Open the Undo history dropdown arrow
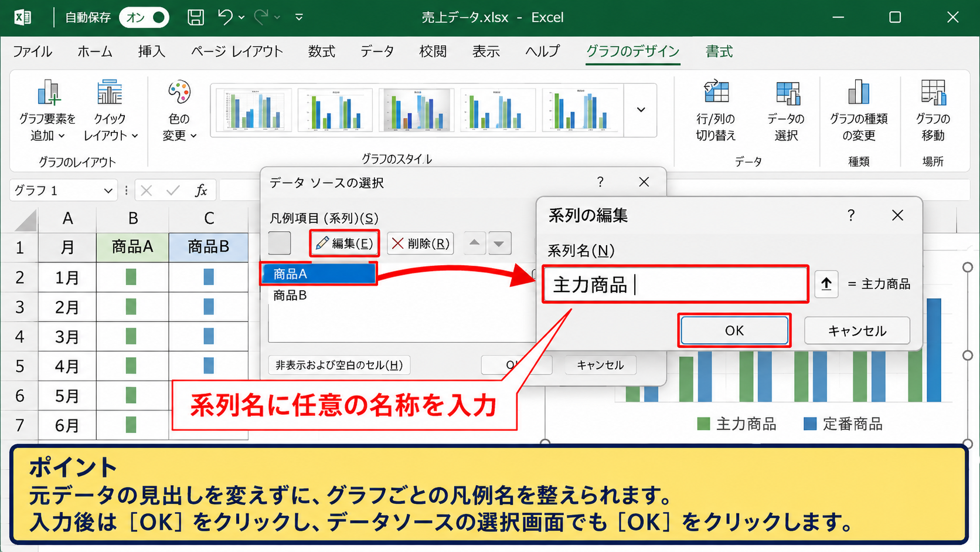 [x=241, y=18]
